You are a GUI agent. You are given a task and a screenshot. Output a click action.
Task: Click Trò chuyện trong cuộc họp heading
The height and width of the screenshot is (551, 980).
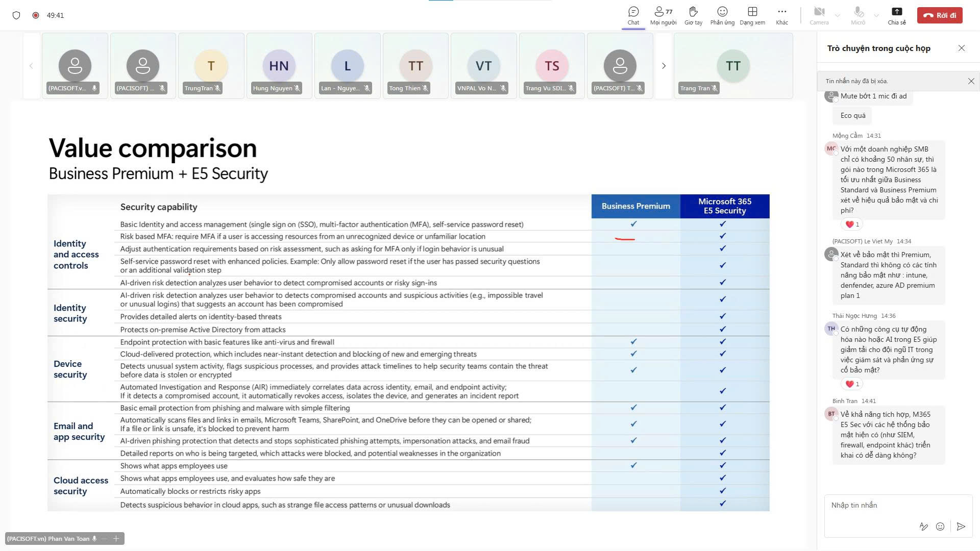pos(879,48)
